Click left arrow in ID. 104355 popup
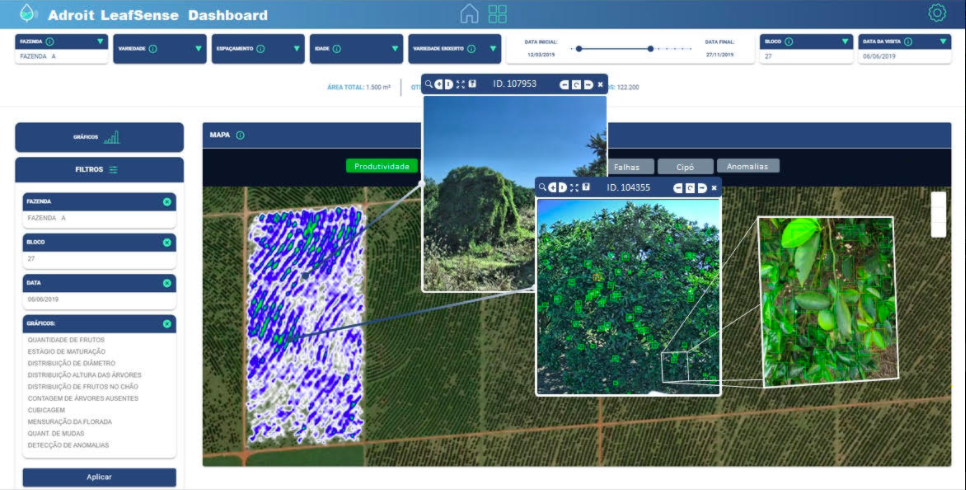 click(678, 188)
